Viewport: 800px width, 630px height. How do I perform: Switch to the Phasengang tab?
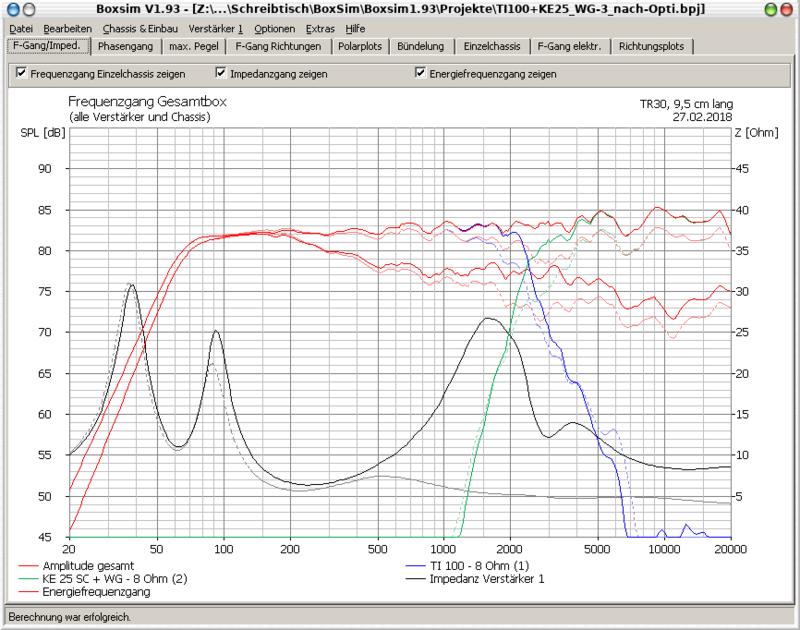[126, 47]
